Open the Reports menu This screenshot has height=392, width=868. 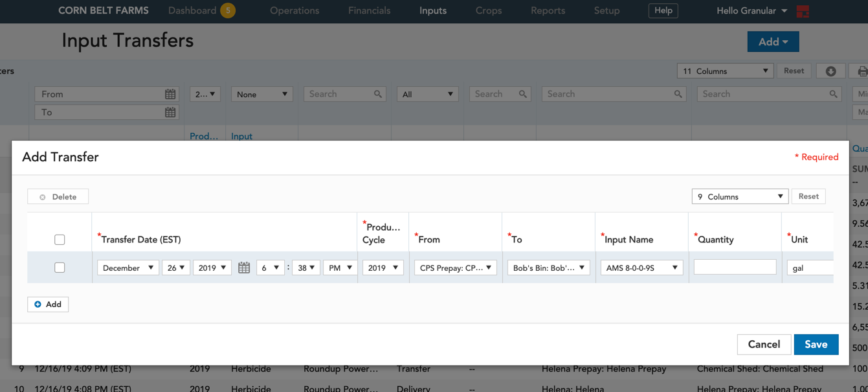[x=548, y=11]
